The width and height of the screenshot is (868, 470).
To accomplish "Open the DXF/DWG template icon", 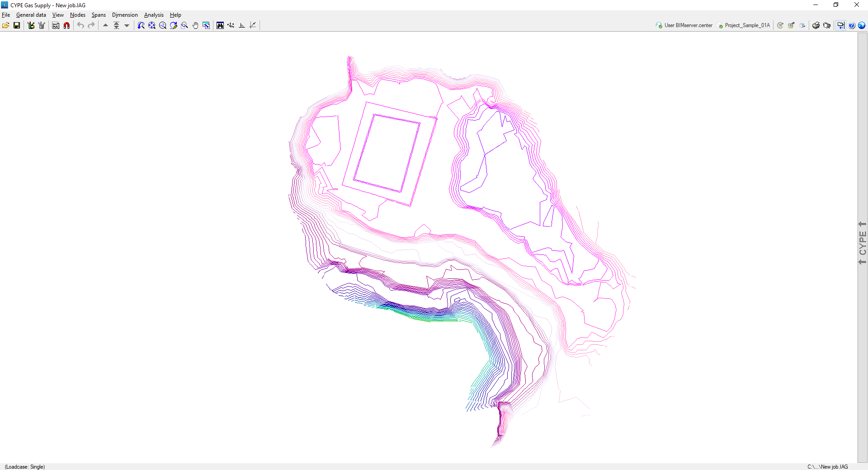I will [x=56, y=25].
